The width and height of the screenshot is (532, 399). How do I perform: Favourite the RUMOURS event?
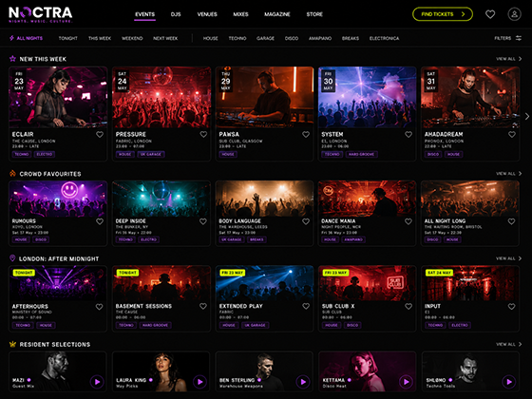pyautogui.click(x=100, y=221)
